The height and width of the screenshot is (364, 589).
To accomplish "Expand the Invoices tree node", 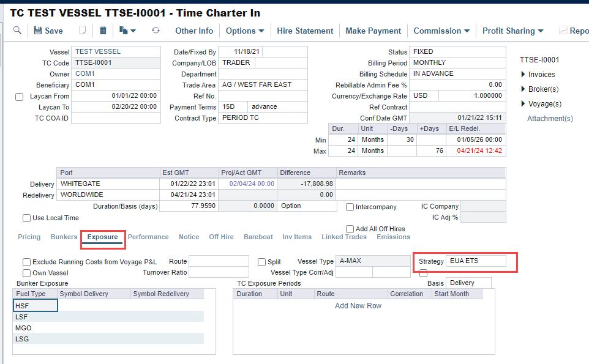I will coord(523,75).
